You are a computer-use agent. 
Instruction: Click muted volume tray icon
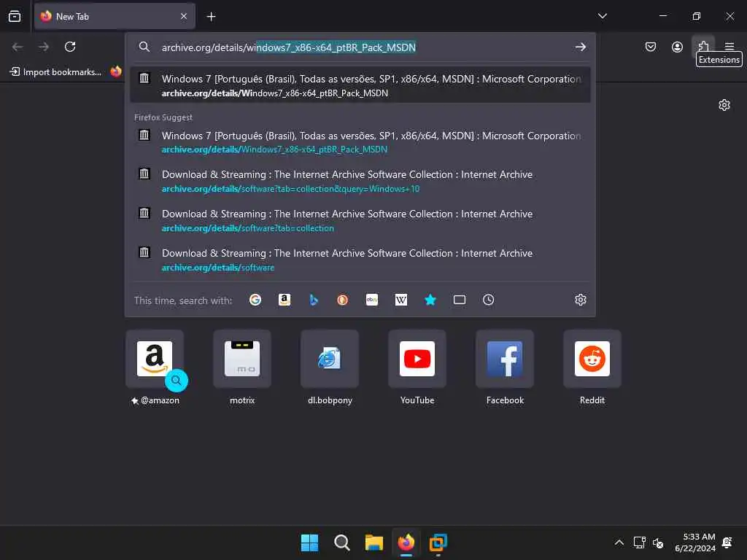pos(658,542)
